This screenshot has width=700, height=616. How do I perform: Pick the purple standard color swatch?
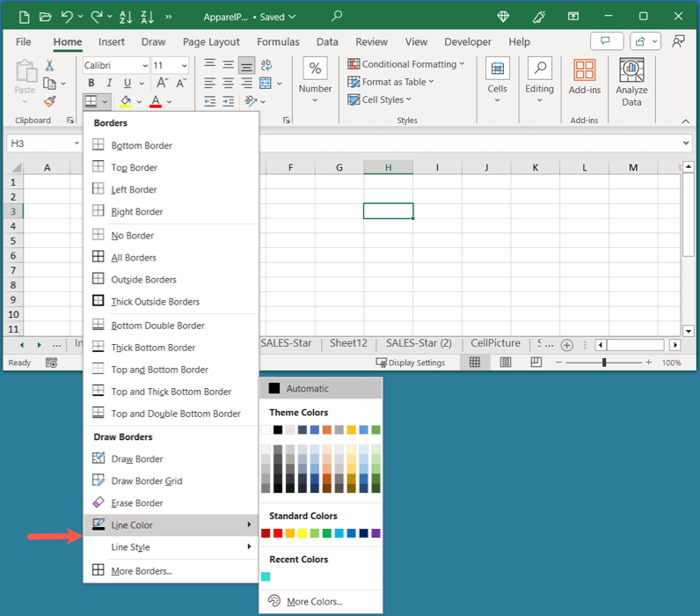click(x=376, y=533)
